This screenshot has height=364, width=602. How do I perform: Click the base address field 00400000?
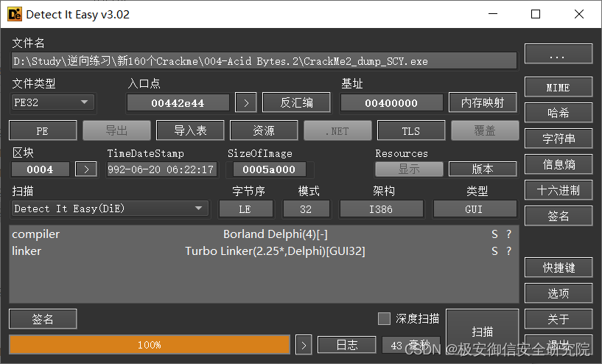click(391, 103)
